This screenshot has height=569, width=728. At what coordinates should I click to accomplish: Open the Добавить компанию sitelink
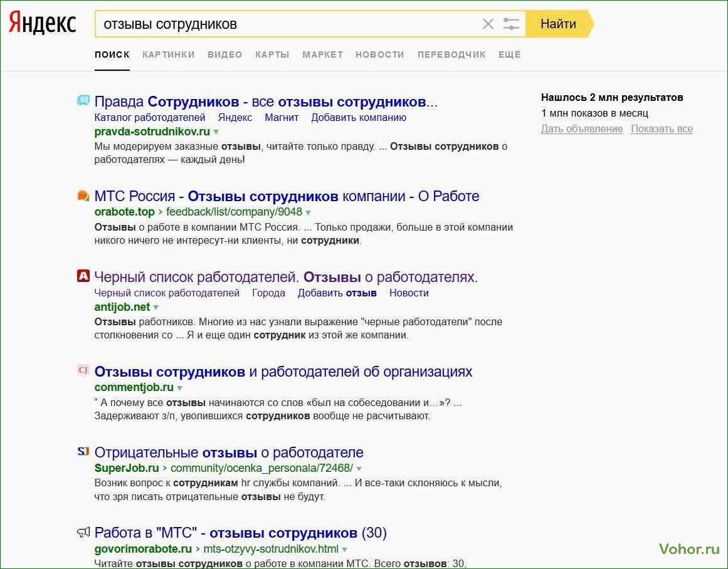click(x=359, y=118)
